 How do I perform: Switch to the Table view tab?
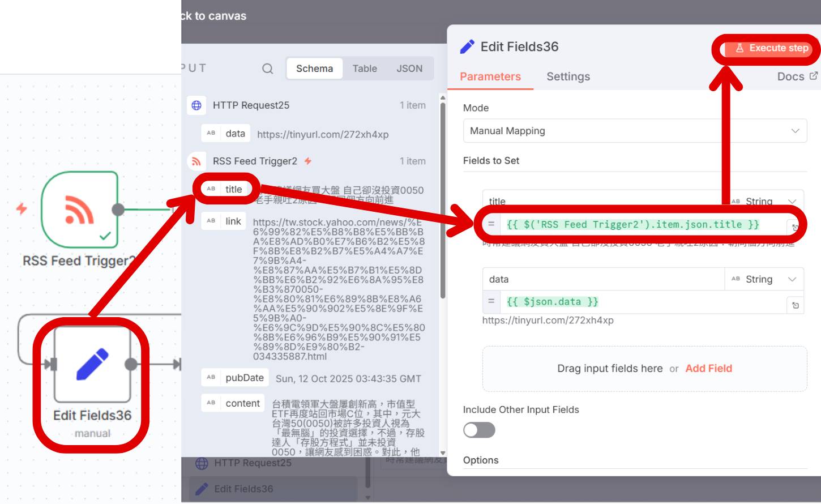pos(364,69)
